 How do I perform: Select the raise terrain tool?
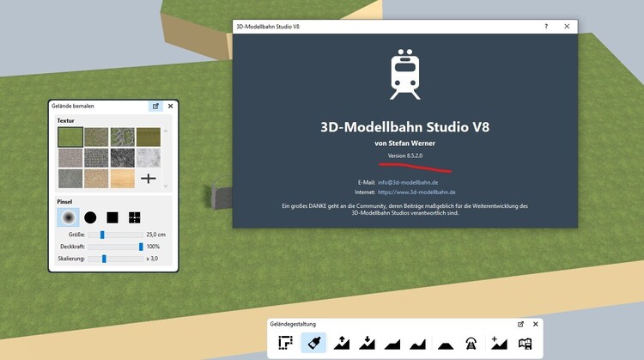tap(342, 343)
